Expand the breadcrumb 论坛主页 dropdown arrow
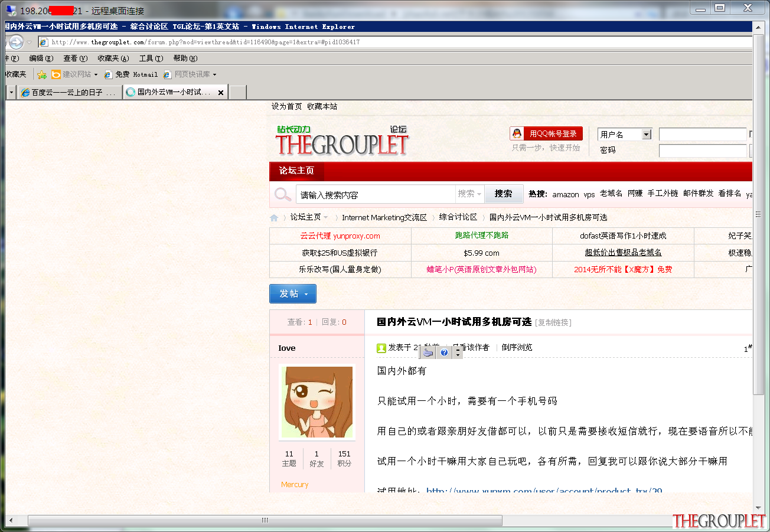 click(325, 218)
